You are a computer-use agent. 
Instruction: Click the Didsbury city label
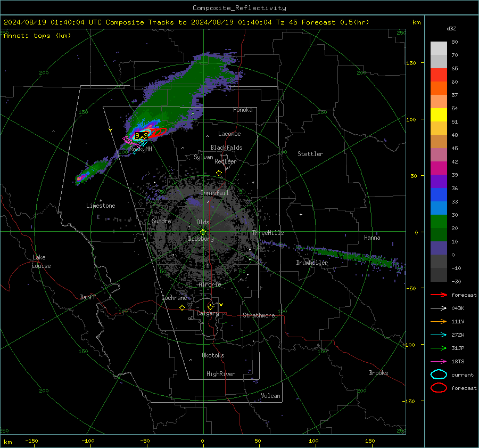click(201, 239)
